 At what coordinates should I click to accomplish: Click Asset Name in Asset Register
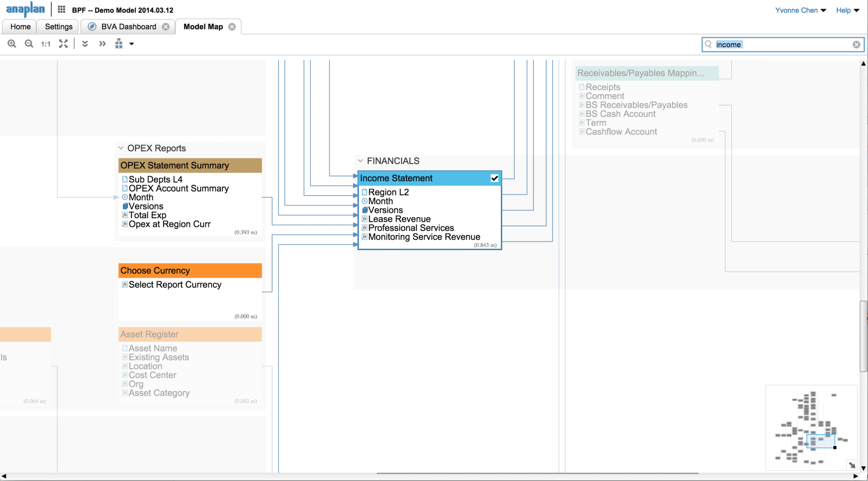pos(153,348)
